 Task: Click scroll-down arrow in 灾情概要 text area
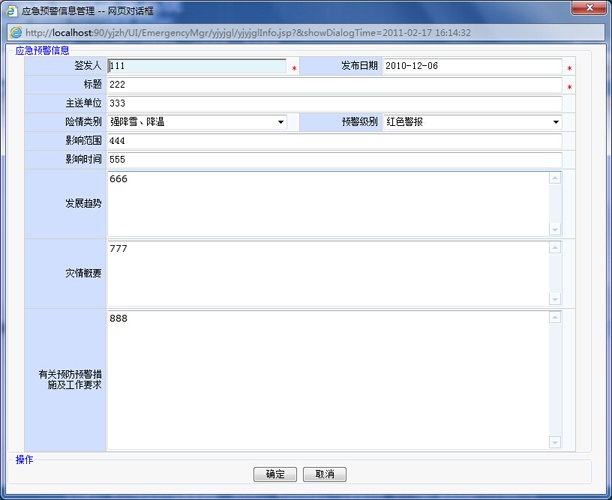point(555,298)
